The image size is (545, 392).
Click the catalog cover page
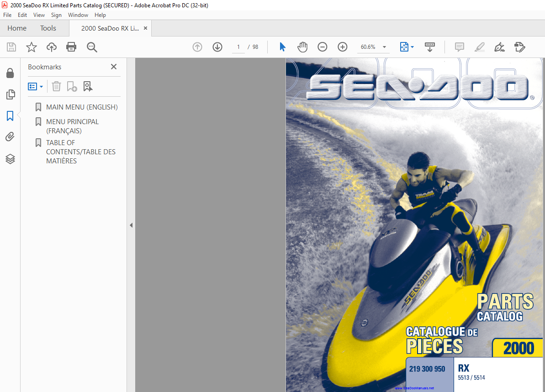click(x=415, y=225)
